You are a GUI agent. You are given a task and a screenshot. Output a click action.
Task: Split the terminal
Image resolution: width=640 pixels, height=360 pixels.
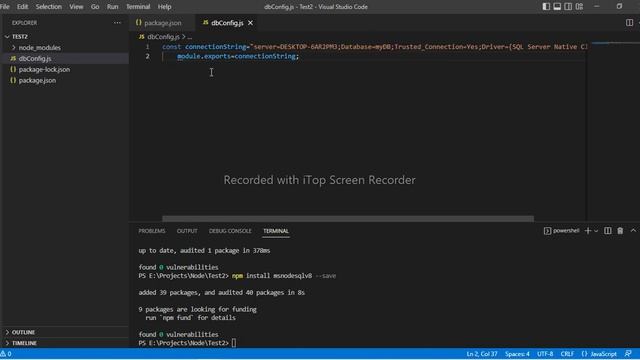608,231
